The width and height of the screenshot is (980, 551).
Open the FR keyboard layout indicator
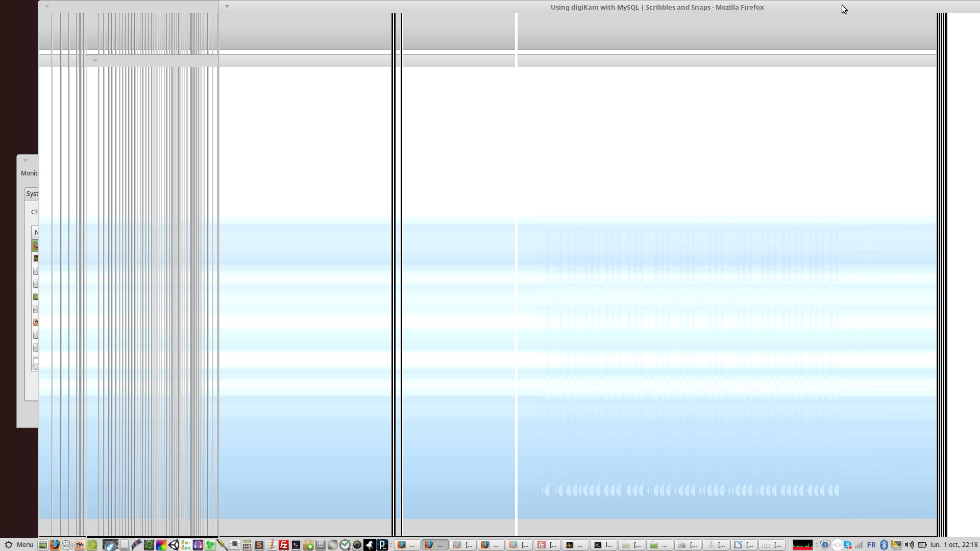pyautogui.click(x=871, y=545)
